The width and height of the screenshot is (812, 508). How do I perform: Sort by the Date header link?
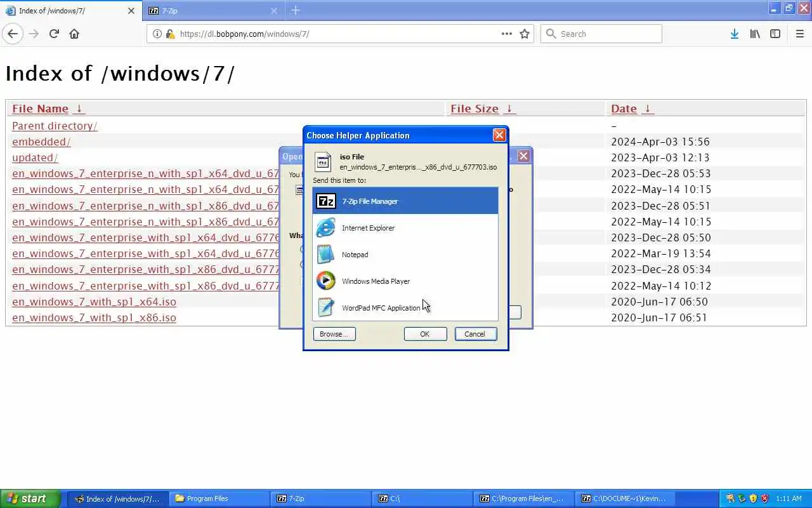(624, 109)
